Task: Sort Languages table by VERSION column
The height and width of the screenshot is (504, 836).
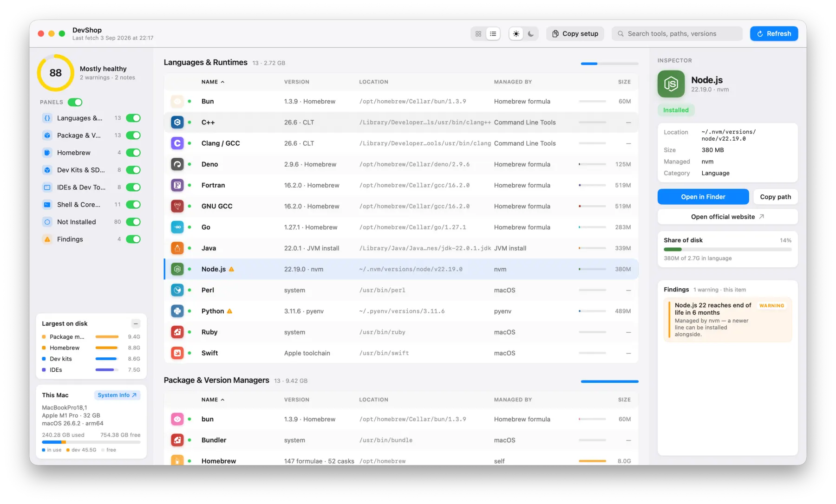Action: click(x=296, y=82)
